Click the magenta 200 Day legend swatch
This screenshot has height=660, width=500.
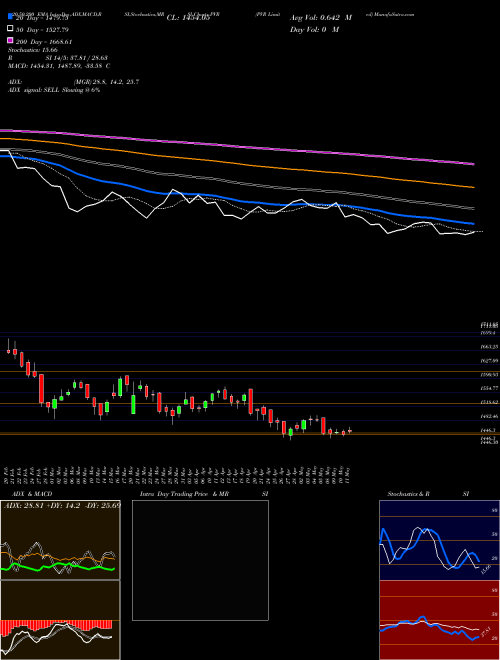10,41
